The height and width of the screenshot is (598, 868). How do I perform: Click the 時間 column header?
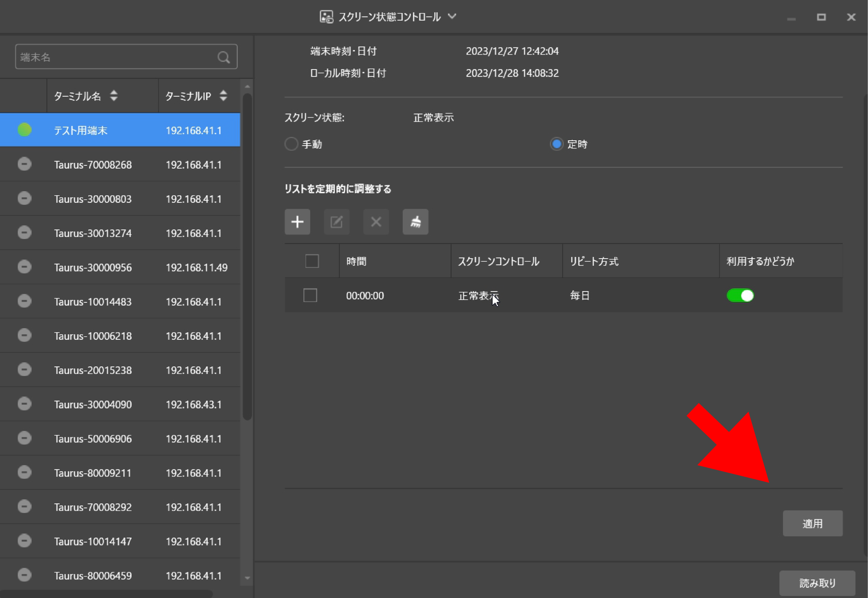pos(356,261)
